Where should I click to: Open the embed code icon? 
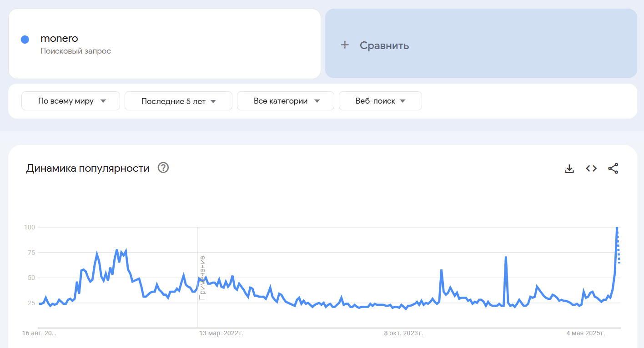point(591,169)
